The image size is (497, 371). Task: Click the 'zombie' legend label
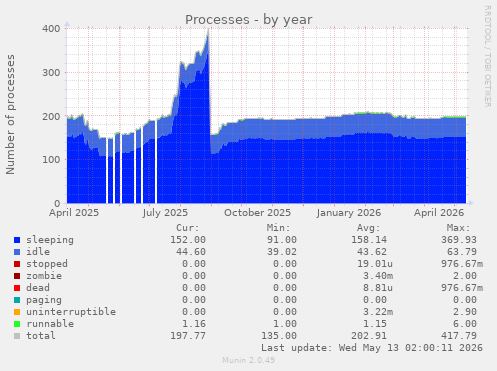click(44, 276)
